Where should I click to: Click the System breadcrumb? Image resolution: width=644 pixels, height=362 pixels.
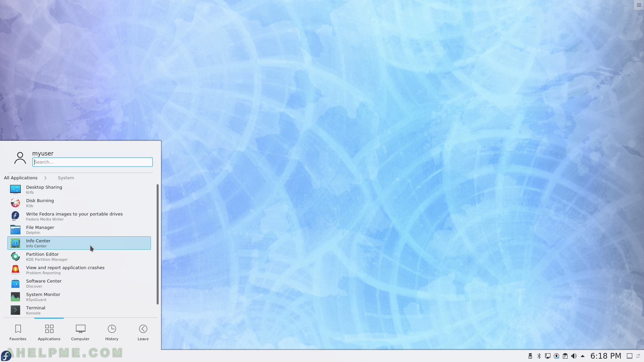tap(66, 178)
